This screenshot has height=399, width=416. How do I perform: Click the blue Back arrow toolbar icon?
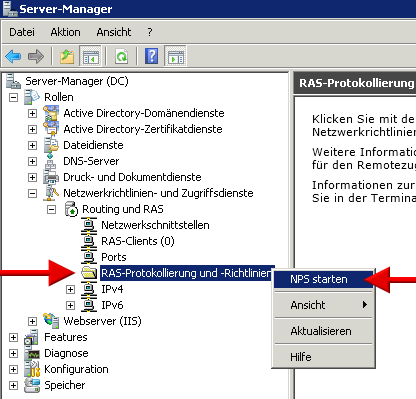coord(13,56)
